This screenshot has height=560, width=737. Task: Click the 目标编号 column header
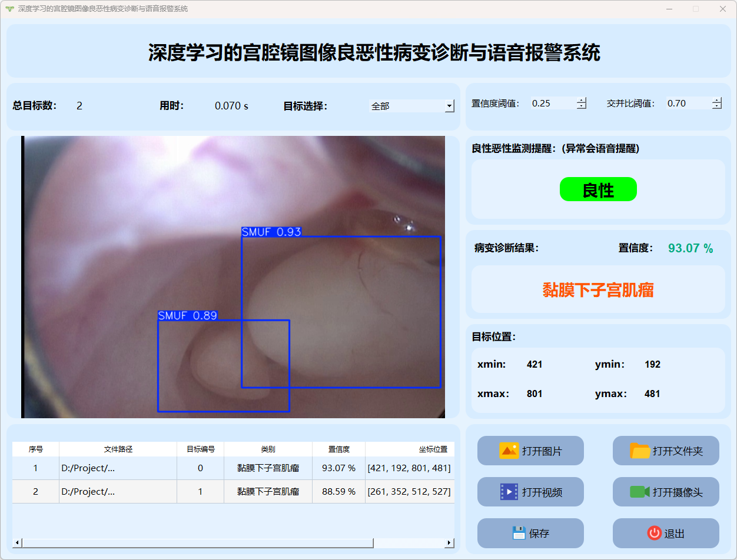201,449
